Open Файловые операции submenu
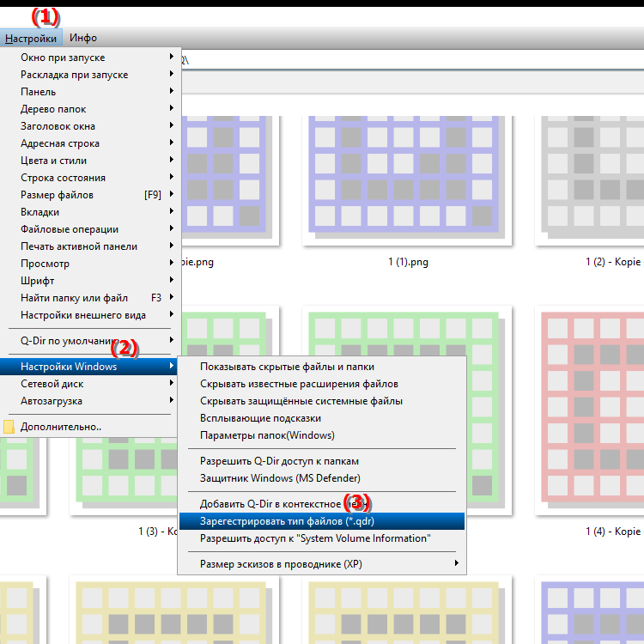Image resolution: width=644 pixels, height=644 pixels. click(x=91, y=229)
